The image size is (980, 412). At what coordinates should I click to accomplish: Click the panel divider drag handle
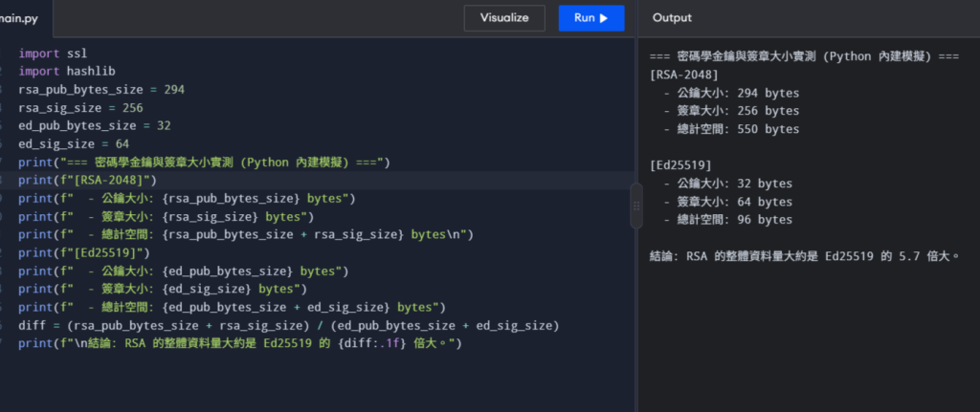point(636,206)
